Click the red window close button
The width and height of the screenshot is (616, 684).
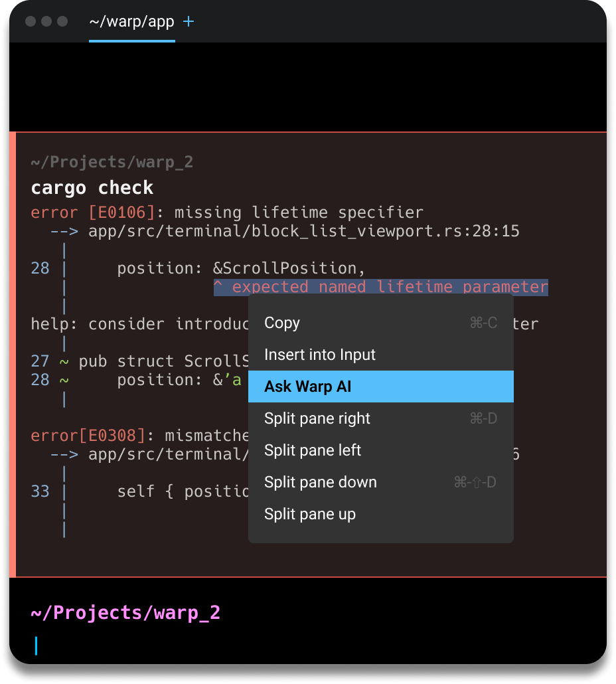click(31, 21)
